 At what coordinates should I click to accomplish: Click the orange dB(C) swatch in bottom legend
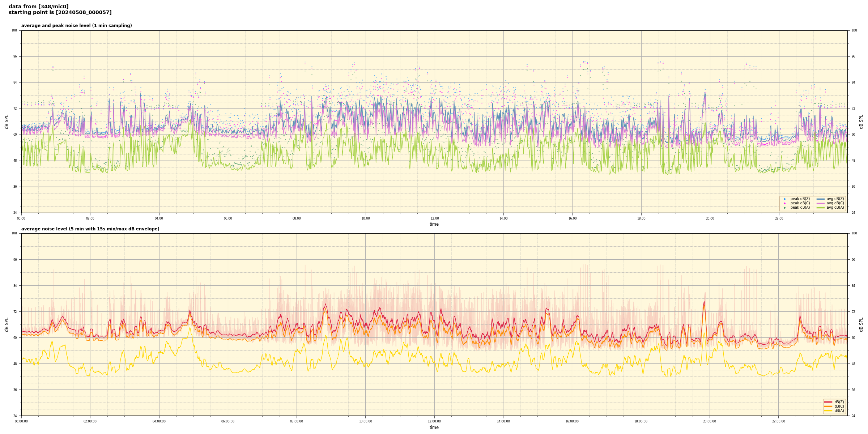coord(828,406)
